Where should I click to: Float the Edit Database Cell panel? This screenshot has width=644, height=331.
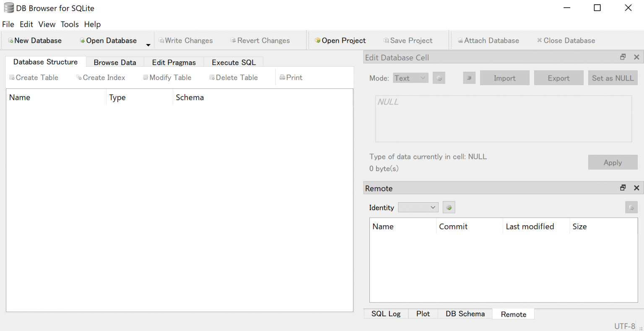(623, 57)
